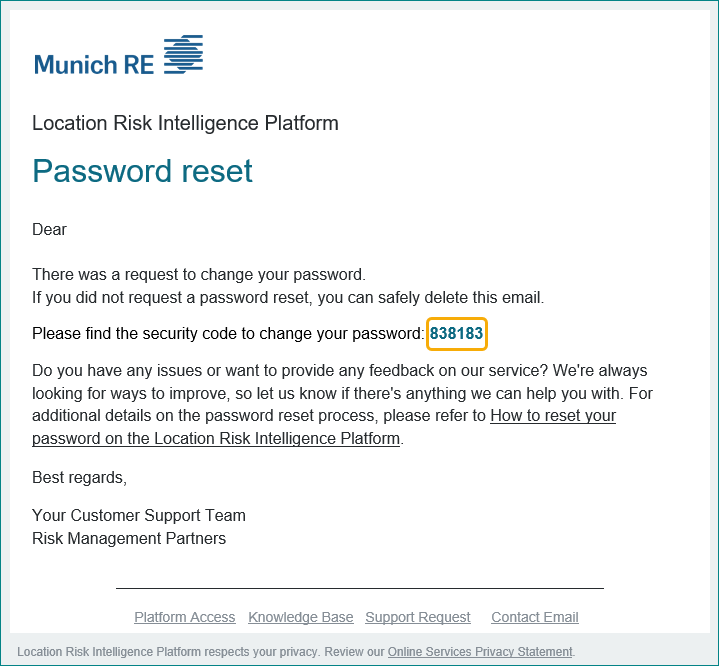Click the Contact Email link
The image size is (719, 666).
[x=535, y=617]
